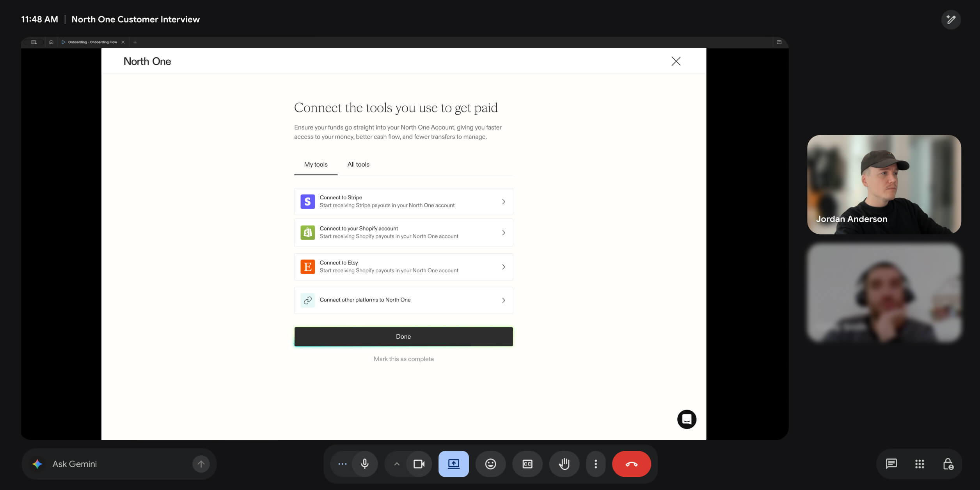Screen dimensions: 980x490
Task: Click the window icon at tab bar right
Action: pyautogui.click(x=779, y=42)
